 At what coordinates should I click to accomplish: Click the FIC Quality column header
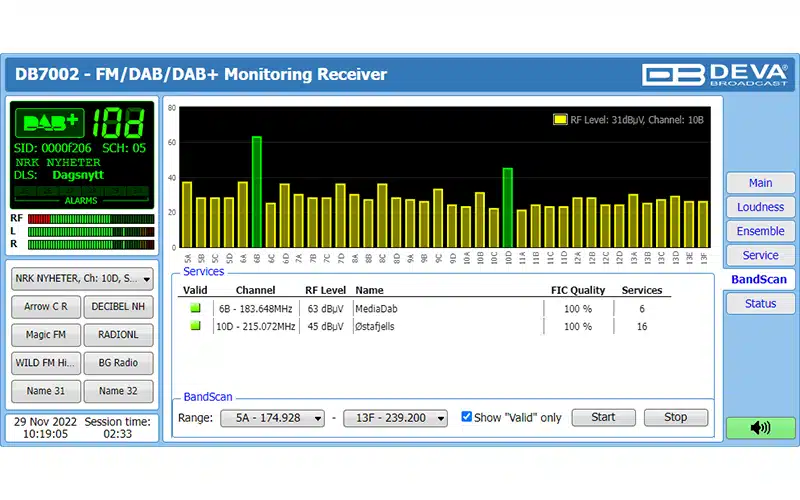(578, 290)
